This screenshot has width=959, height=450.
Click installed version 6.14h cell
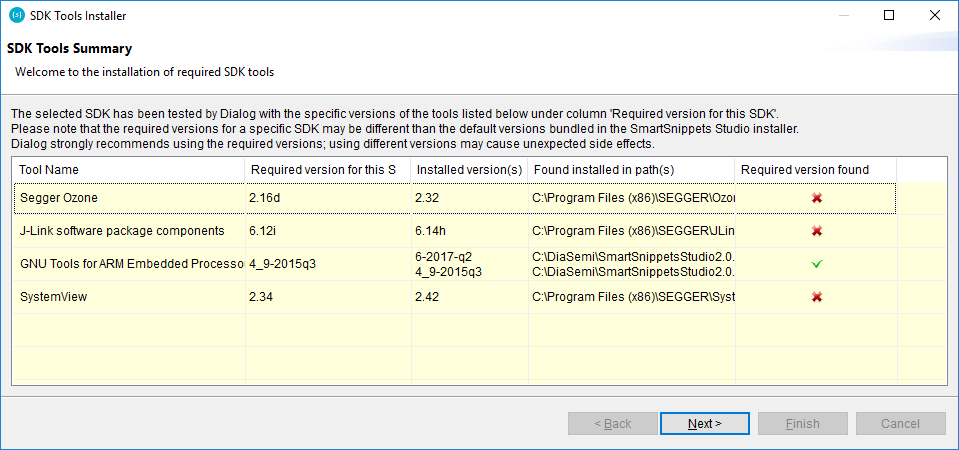(x=469, y=231)
